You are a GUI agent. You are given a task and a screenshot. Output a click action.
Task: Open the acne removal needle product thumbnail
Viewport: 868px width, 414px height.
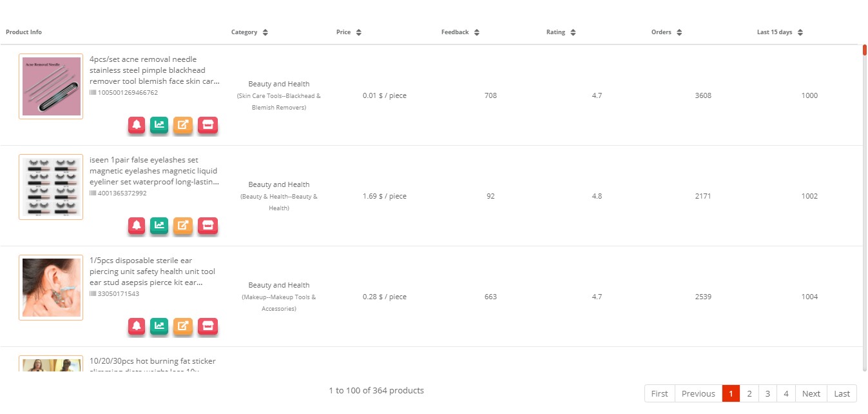[x=51, y=86]
